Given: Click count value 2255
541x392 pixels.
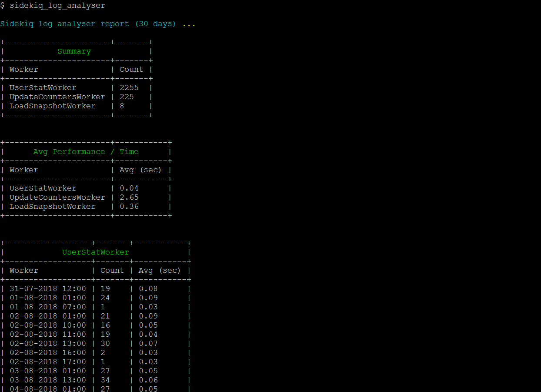Looking at the screenshot, I should click(129, 88).
